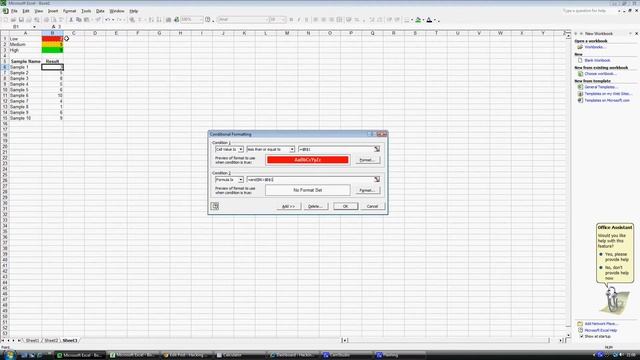Image resolution: width=640 pixels, height=360 pixels.
Task: Toggle the 'Show at startup' checkbox
Action: [581, 336]
